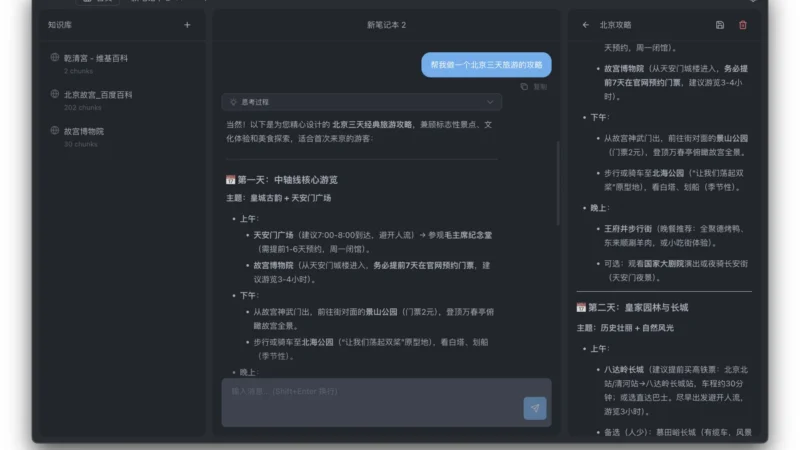Click line 主题：皇城古韵 + 天安门广场
The height and width of the screenshot is (450, 800).
click(279, 198)
